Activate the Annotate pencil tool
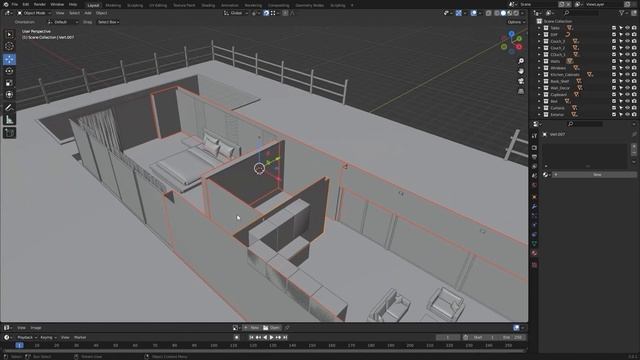The image size is (640, 360). tap(9, 108)
